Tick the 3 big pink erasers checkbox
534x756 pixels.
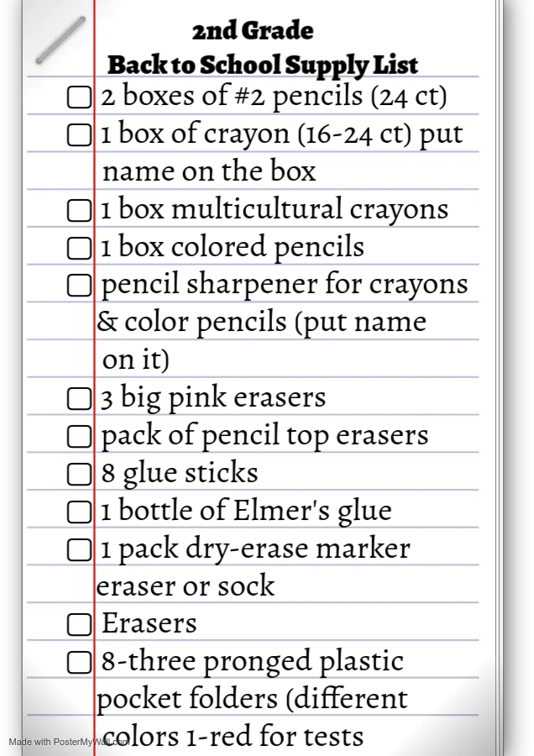point(79,399)
